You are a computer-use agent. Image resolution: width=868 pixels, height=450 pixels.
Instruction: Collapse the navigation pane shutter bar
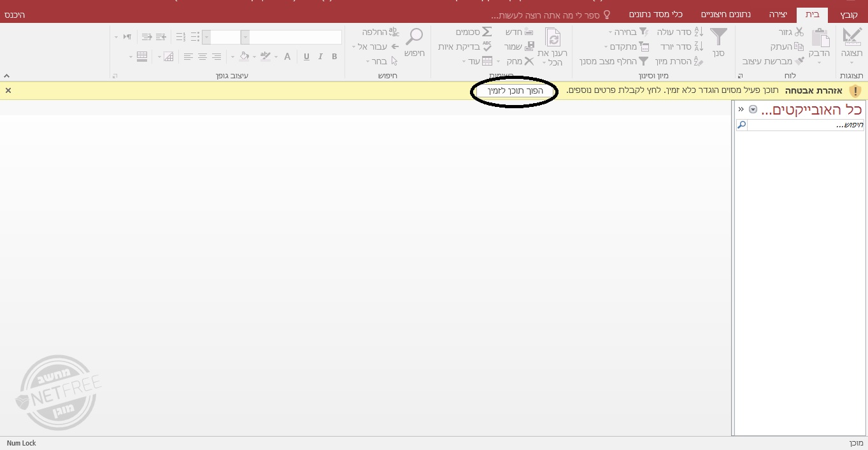741,109
